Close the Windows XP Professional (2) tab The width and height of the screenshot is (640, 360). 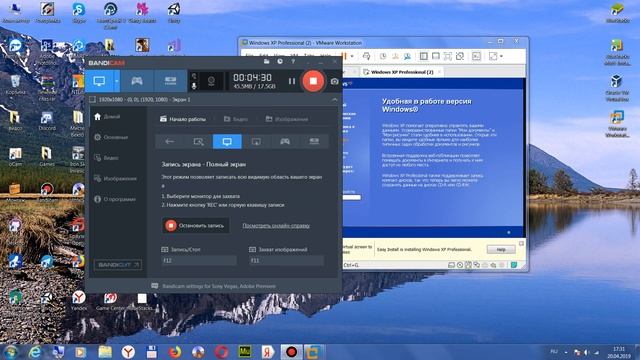point(439,72)
